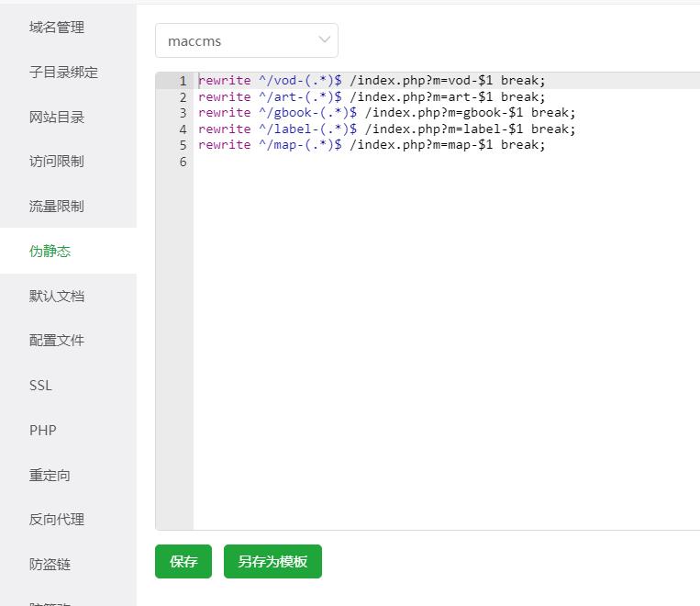Place cursor in vod rewrite rule line

(372, 81)
